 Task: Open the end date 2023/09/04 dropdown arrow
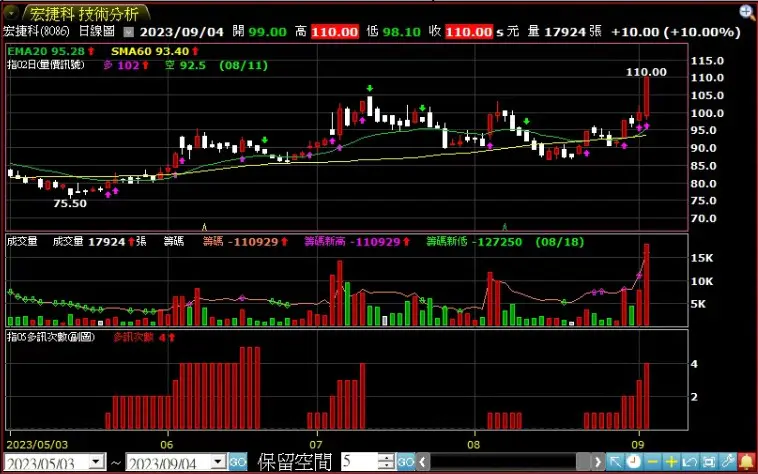click(219, 462)
